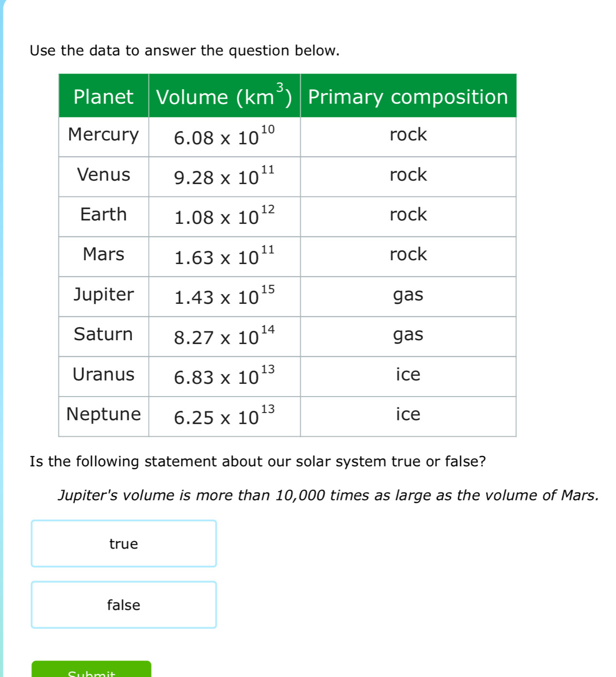616x677 pixels.
Task: Click Jupiter's volume value 1.43 x 10^15
Action: pos(224,296)
